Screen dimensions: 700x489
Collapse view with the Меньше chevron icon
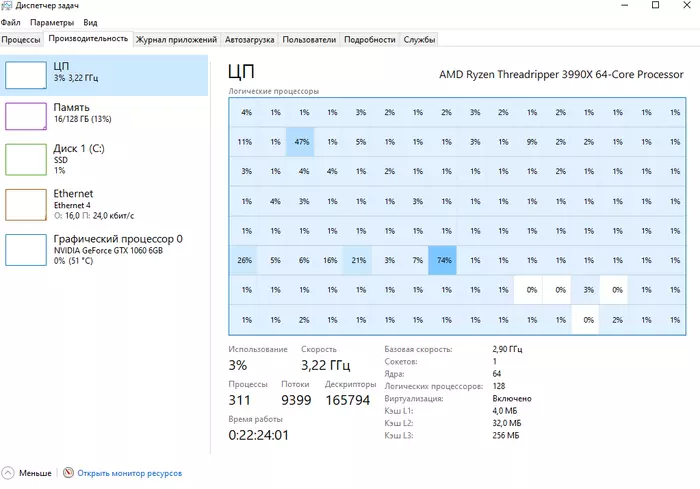coord(8,472)
